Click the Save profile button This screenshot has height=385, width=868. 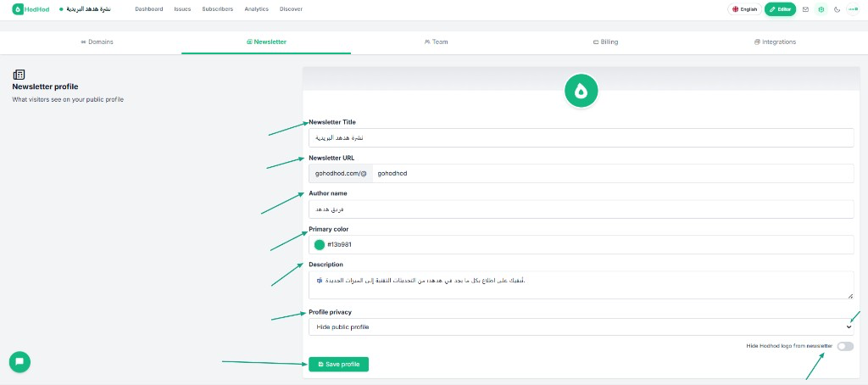(x=338, y=364)
